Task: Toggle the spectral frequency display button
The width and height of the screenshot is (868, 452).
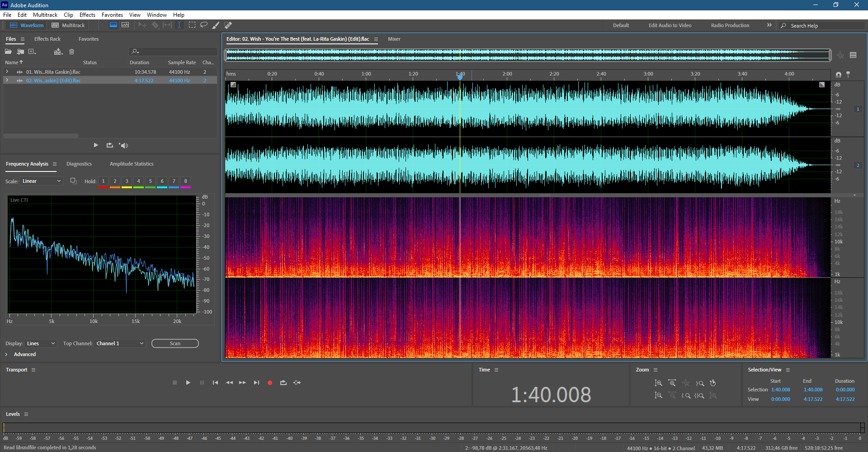Action: pyautogui.click(x=113, y=25)
